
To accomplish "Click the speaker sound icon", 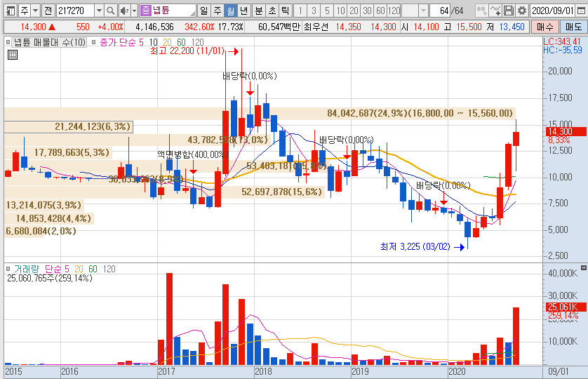I will pos(124,11).
